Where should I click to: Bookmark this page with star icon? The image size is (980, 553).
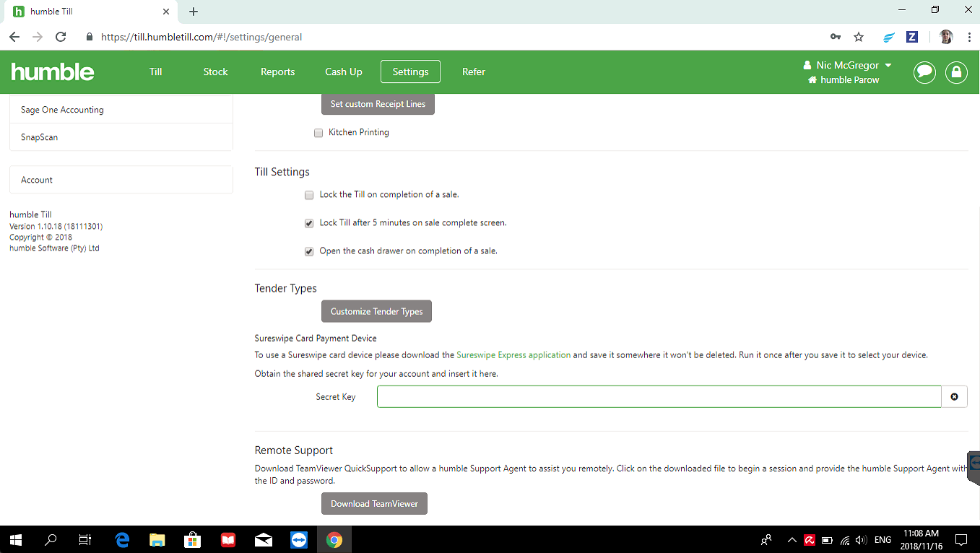coord(859,37)
